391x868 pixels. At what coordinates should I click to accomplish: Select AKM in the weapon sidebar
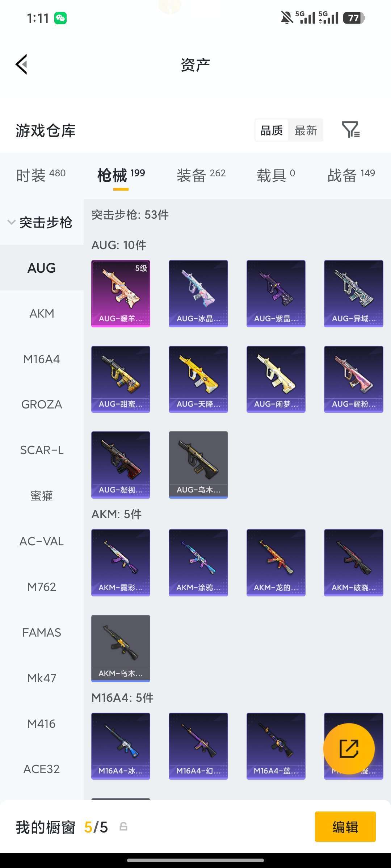[x=42, y=313]
